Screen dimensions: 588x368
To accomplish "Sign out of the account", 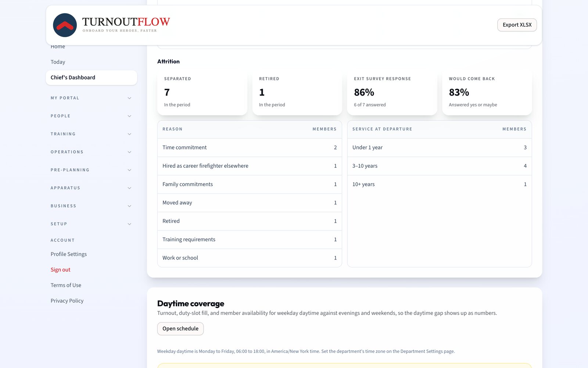I will pos(60,270).
